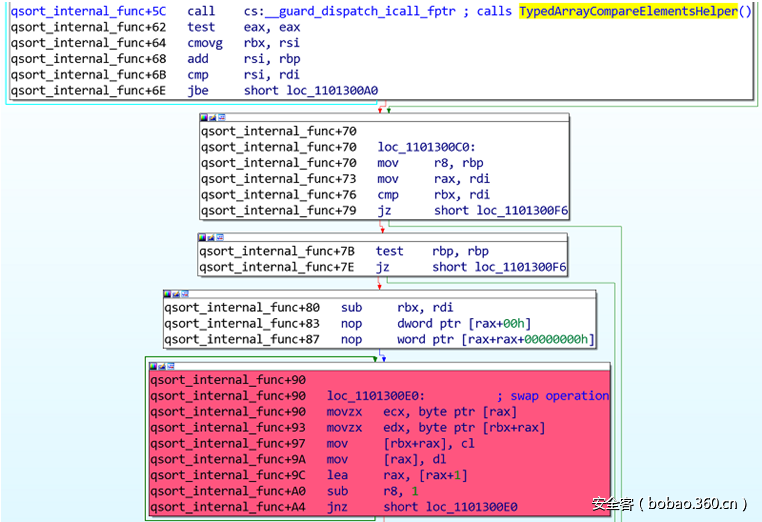Click the third header icon on the func+7B block
This screenshot has height=522, width=762.
tap(221, 238)
